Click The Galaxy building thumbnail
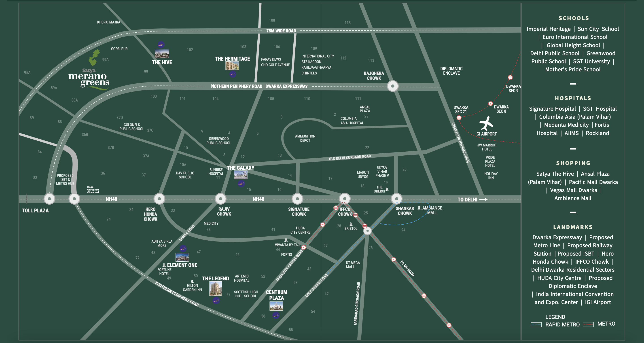The width and height of the screenshot is (644, 343). coord(241,175)
